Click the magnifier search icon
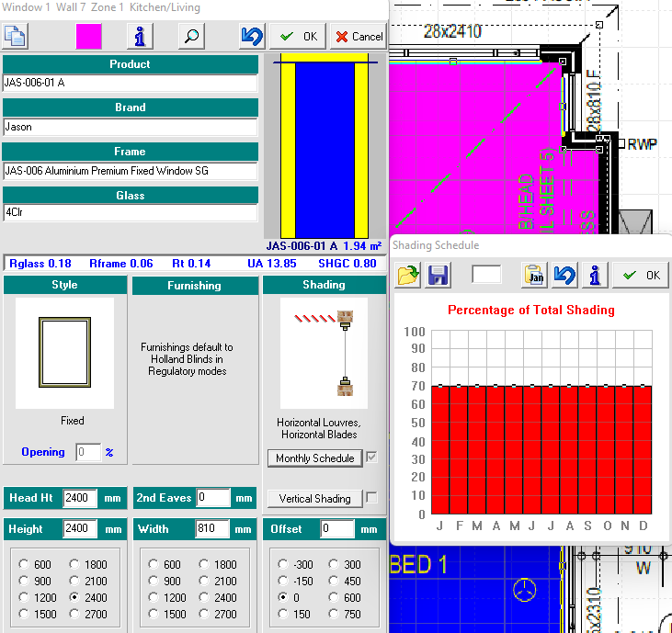 point(190,36)
